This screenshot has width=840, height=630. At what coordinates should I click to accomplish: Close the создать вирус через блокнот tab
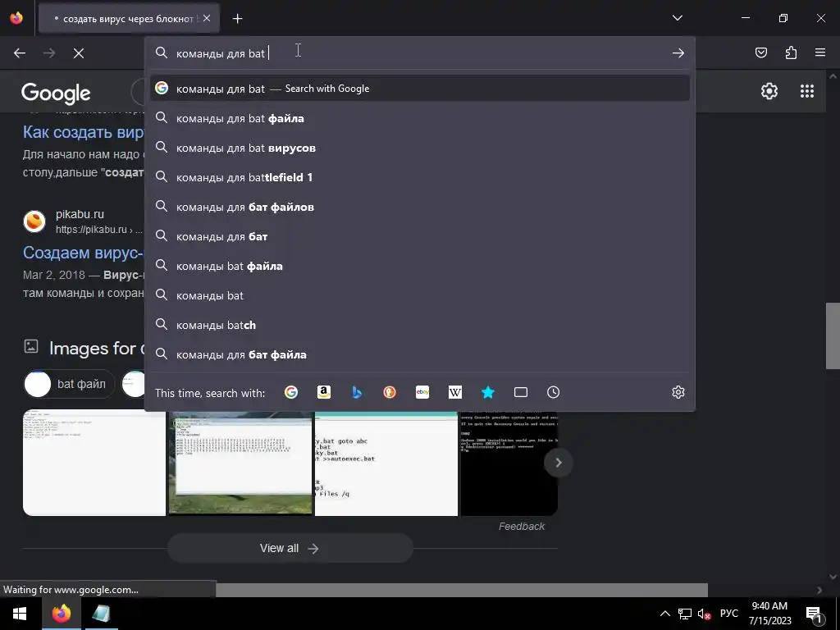(x=207, y=18)
